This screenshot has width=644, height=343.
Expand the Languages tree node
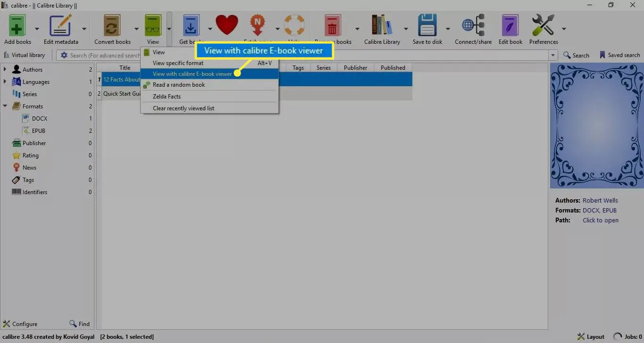coord(5,82)
